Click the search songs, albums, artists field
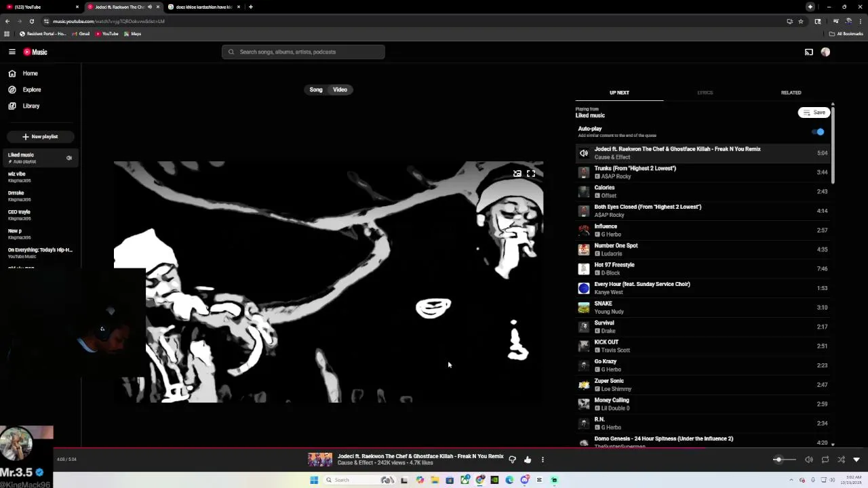Image resolution: width=868 pixels, height=488 pixels. pyautogui.click(x=303, y=52)
